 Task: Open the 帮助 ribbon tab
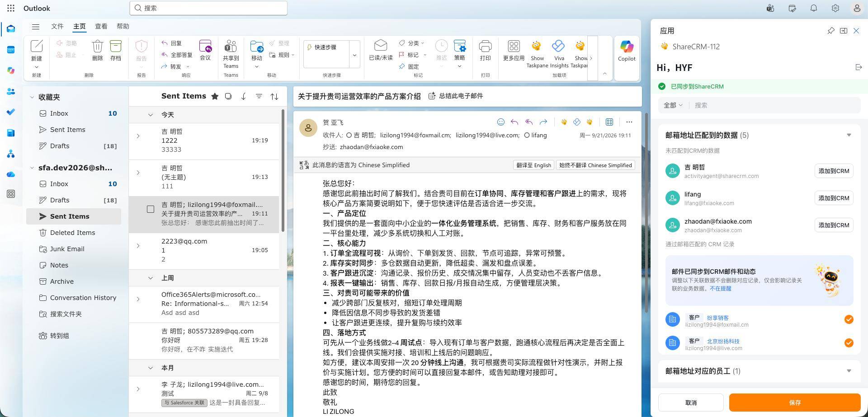pos(123,26)
